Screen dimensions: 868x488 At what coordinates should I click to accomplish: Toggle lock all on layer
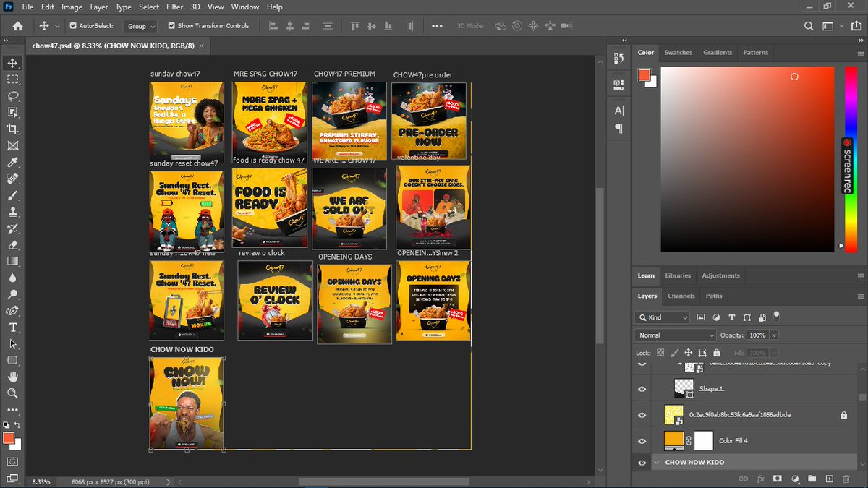coord(716,353)
